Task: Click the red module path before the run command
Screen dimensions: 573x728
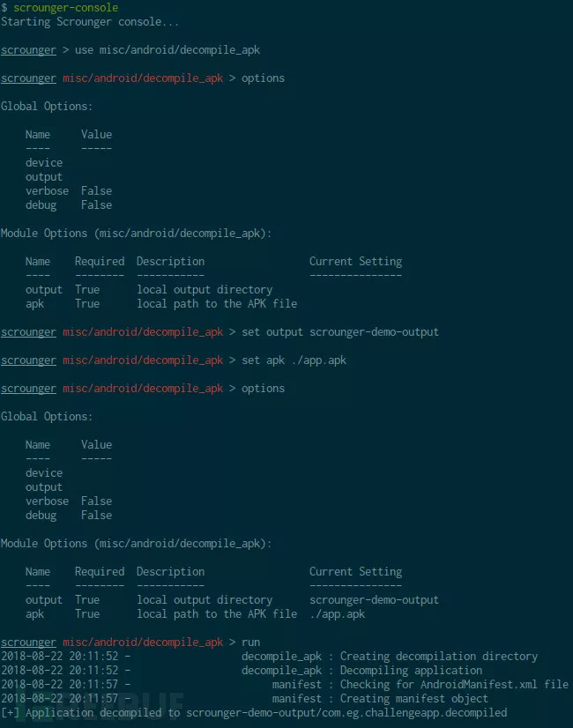Action: pyautogui.click(x=143, y=642)
